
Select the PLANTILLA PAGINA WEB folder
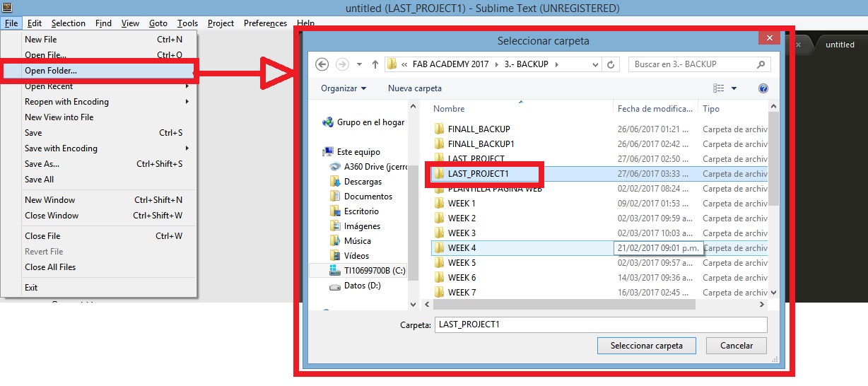488,189
